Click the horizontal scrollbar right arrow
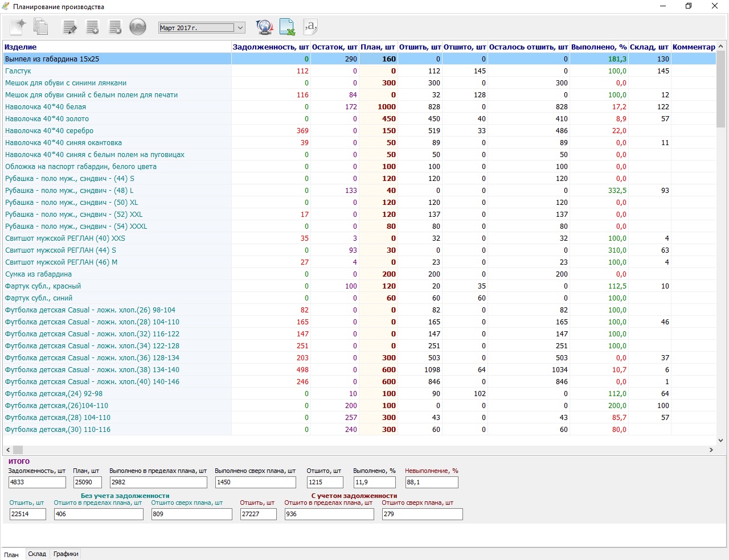Screen dimensions: 729x560 [711, 450]
